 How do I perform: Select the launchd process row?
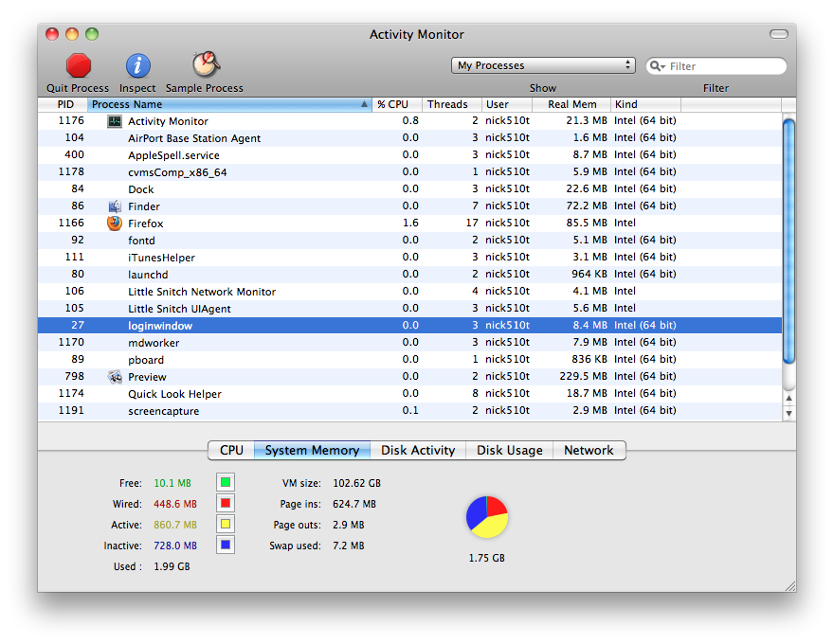409,275
